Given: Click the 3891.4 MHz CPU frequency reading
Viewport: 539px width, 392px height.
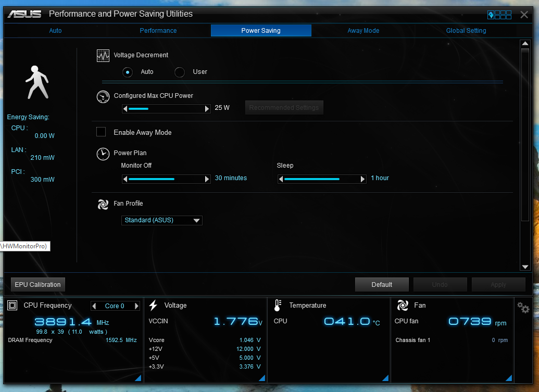Looking at the screenshot, I should tap(71, 322).
